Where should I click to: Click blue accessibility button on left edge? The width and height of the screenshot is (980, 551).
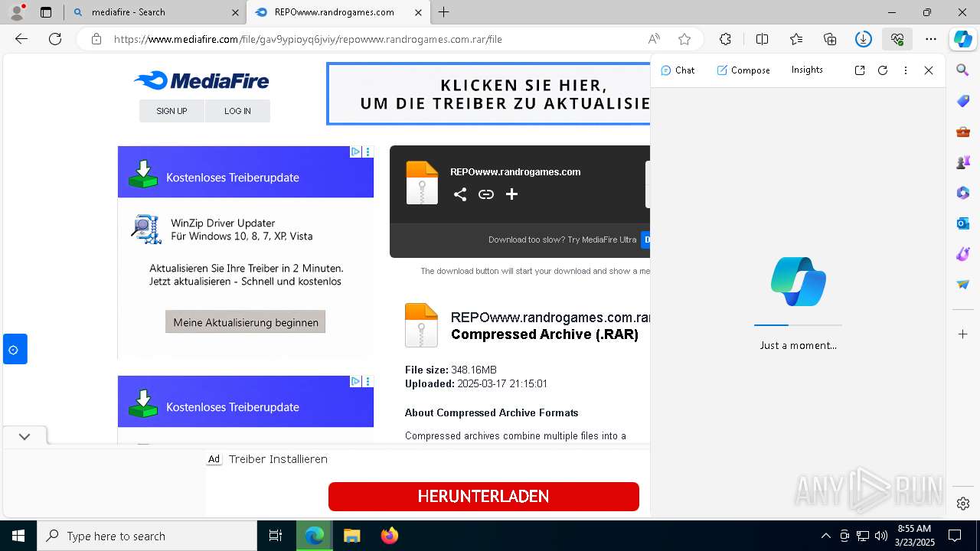coord(14,350)
